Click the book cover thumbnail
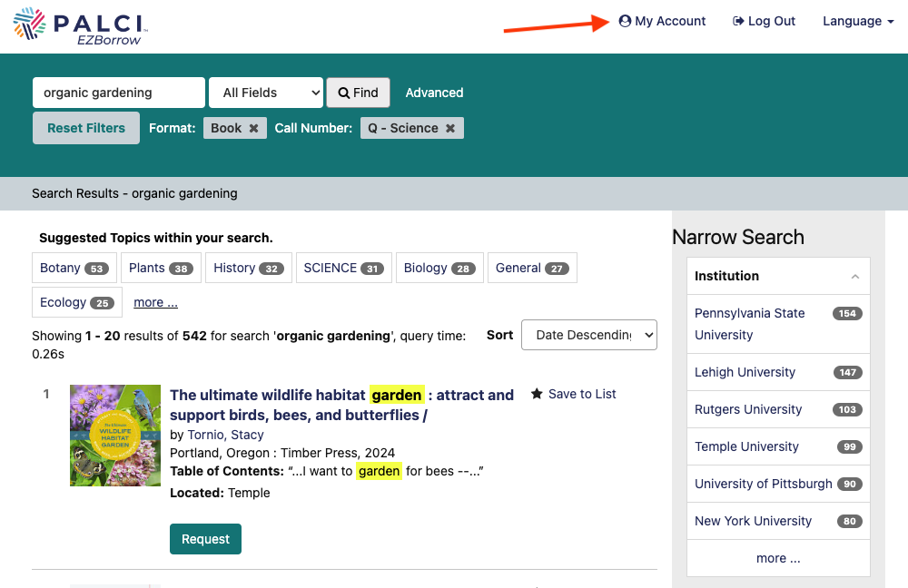The height and width of the screenshot is (588, 908). (x=115, y=435)
